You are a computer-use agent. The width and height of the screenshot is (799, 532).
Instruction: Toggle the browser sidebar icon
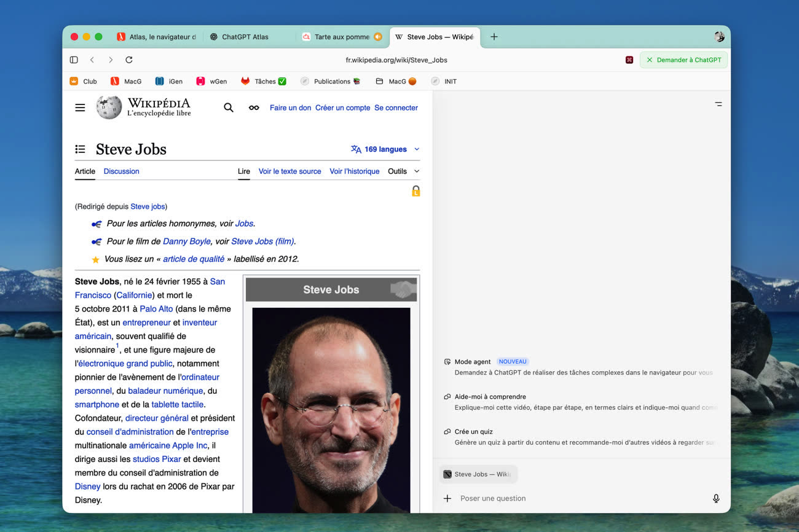(74, 60)
